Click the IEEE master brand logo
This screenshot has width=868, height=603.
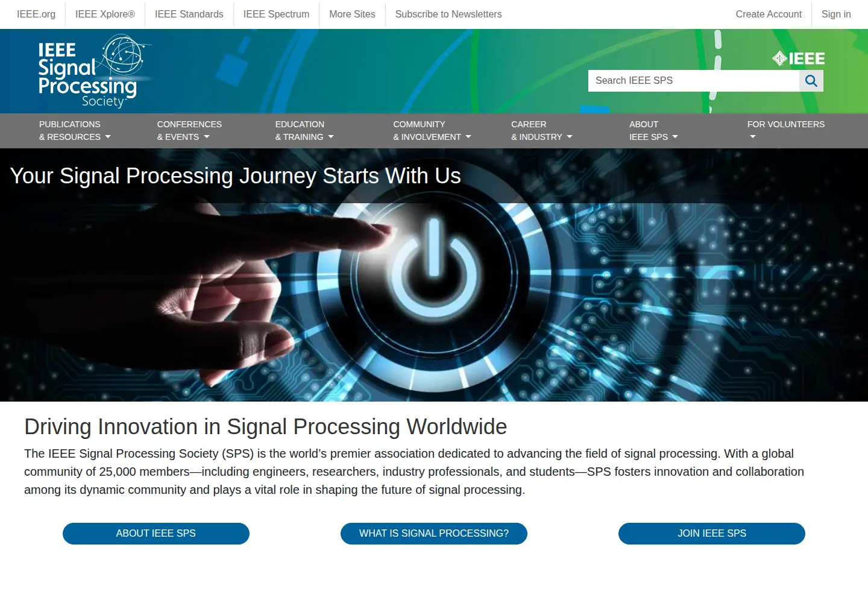(799, 58)
